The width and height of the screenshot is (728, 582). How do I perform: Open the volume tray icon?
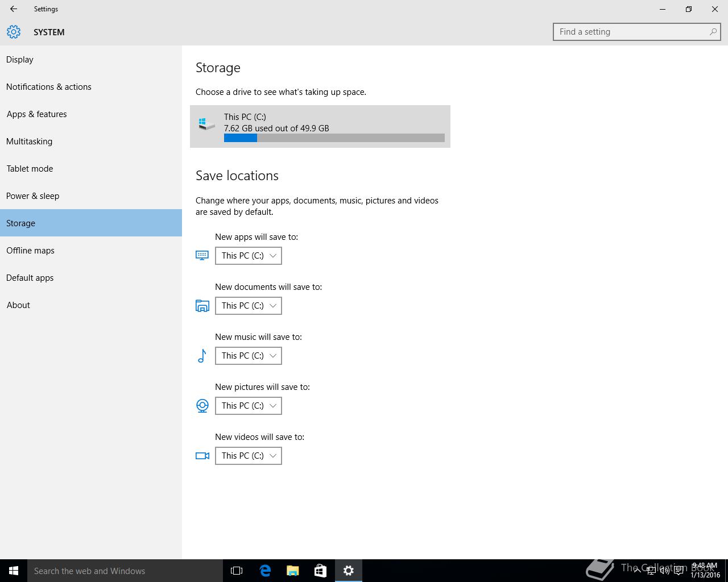(664, 571)
